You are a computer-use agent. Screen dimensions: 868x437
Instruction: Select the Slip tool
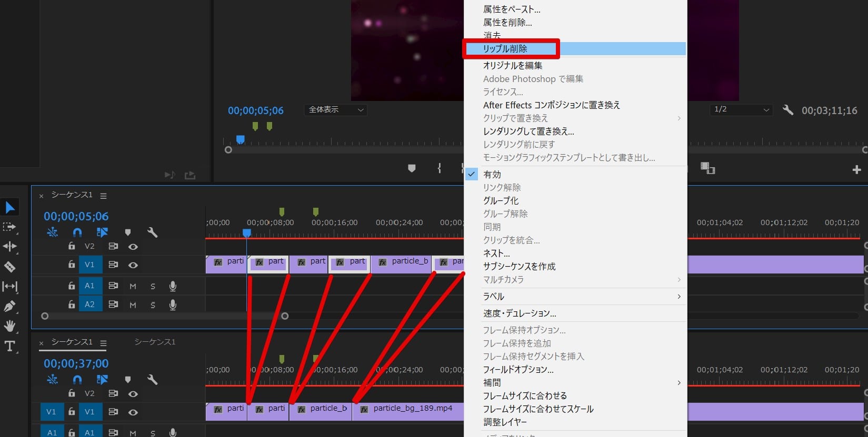[x=9, y=286]
